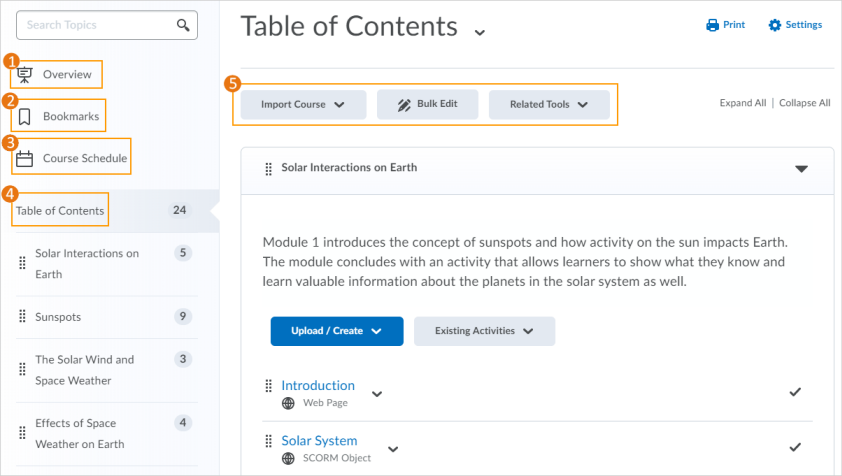Select Table of Contents in sidebar
The width and height of the screenshot is (842, 476).
pos(60,211)
